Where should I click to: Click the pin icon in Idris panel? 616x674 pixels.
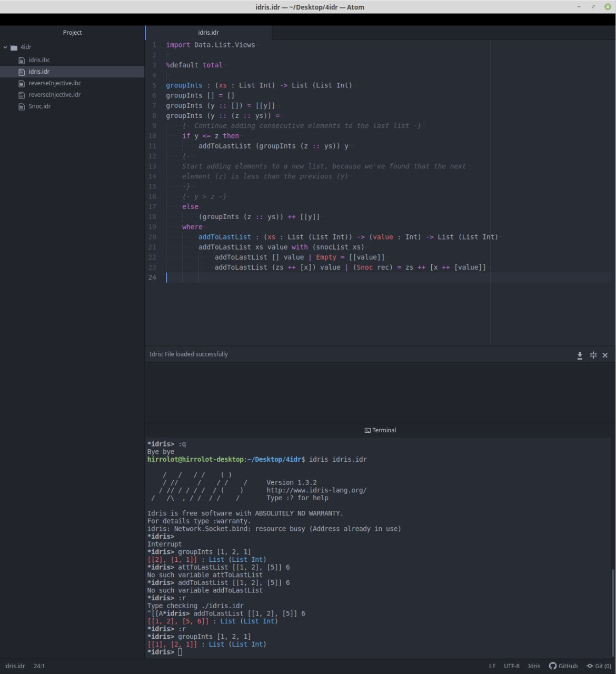pos(593,355)
